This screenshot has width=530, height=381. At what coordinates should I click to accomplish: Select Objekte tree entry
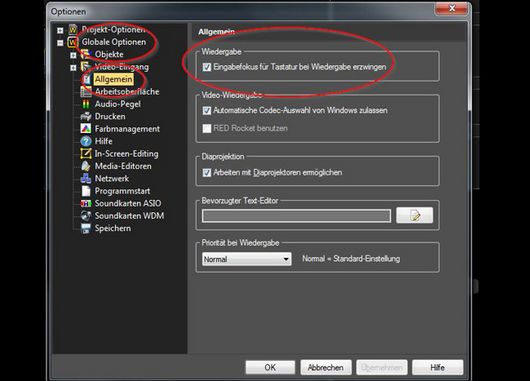tap(109, 54)
